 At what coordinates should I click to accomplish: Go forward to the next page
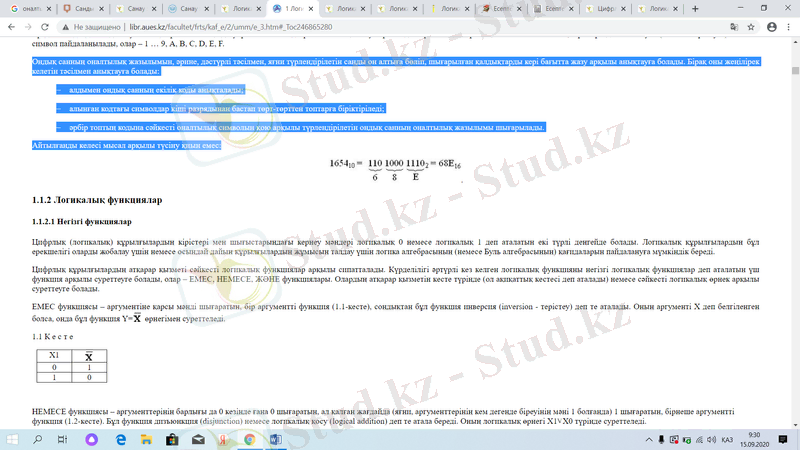[x=28, y=27]
